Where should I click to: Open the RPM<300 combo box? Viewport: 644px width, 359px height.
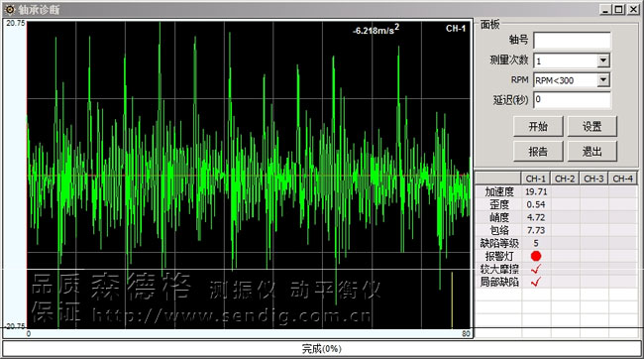[x=572, y=80]
